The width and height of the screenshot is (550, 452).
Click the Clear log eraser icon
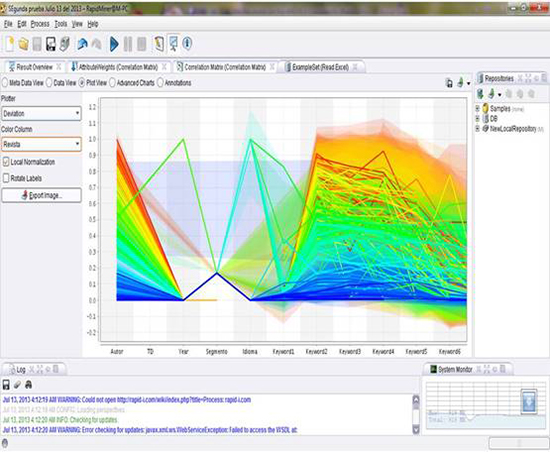pos(17,385)
